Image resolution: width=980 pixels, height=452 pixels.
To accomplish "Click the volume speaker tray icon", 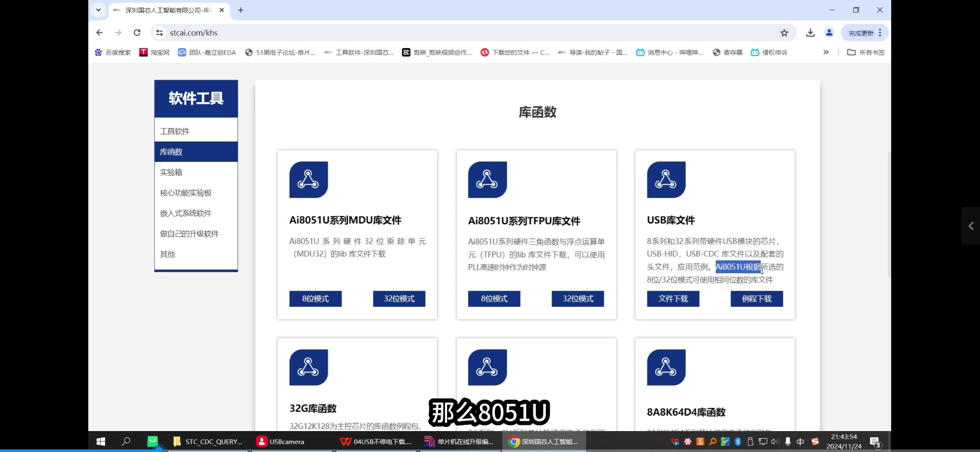I will pos(775,441).
